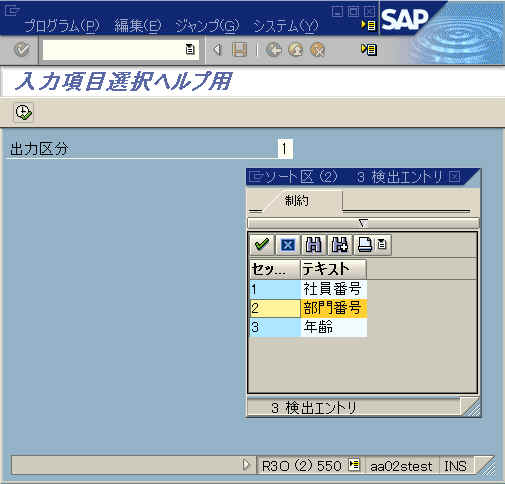Click the popup resize grip corner
The width and height of the screenshot is (505, 484).
471,407
